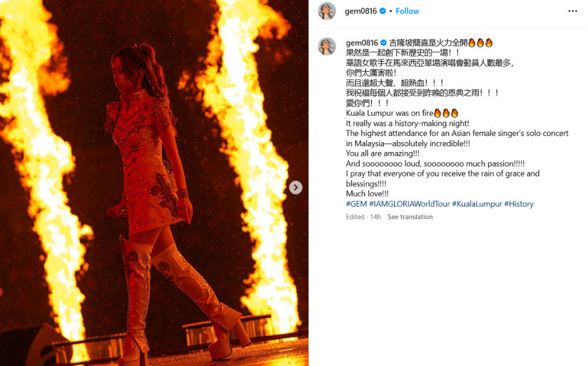Click the fire emojis in Chinese caption line
Image resolution: width=588 pixels, height=366 pixels.
pos(480,43)
